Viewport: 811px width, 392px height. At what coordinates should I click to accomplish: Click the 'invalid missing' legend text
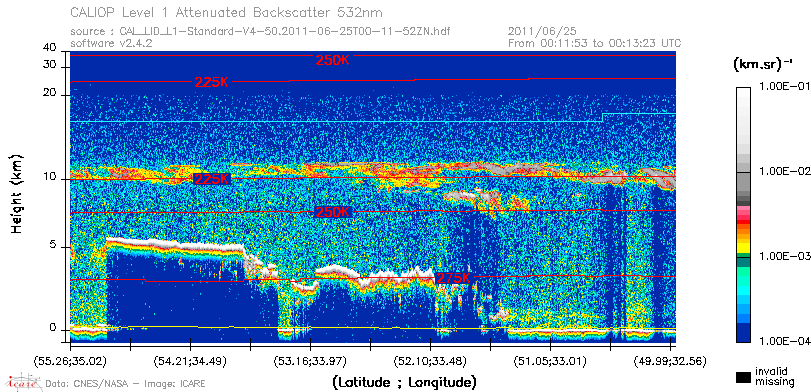(774, 376)
